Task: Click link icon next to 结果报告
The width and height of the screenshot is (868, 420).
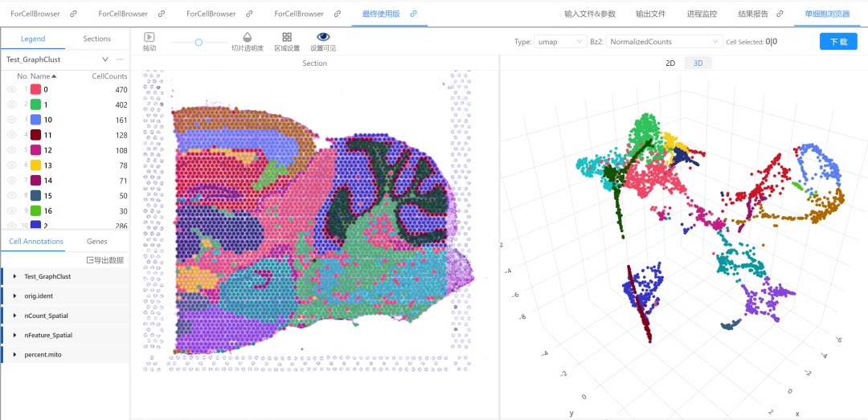Action: click(780, 14)
